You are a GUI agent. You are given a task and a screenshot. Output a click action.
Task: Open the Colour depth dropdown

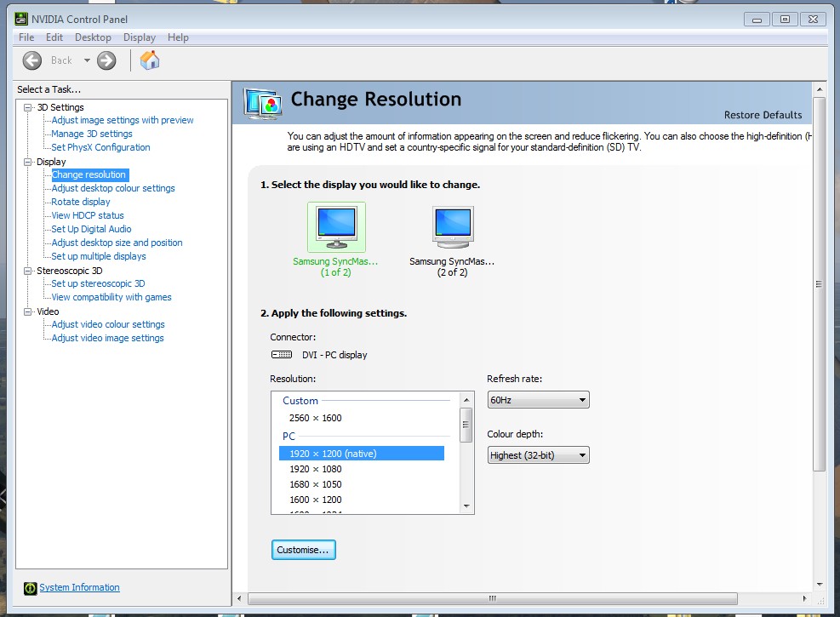(x=538, y=455)
